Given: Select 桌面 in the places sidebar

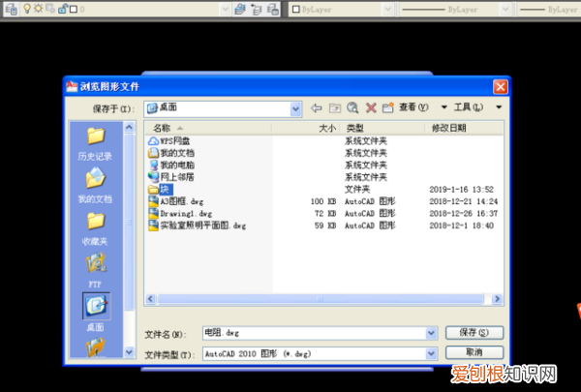Looking at the screenshot, I should 96,312.
